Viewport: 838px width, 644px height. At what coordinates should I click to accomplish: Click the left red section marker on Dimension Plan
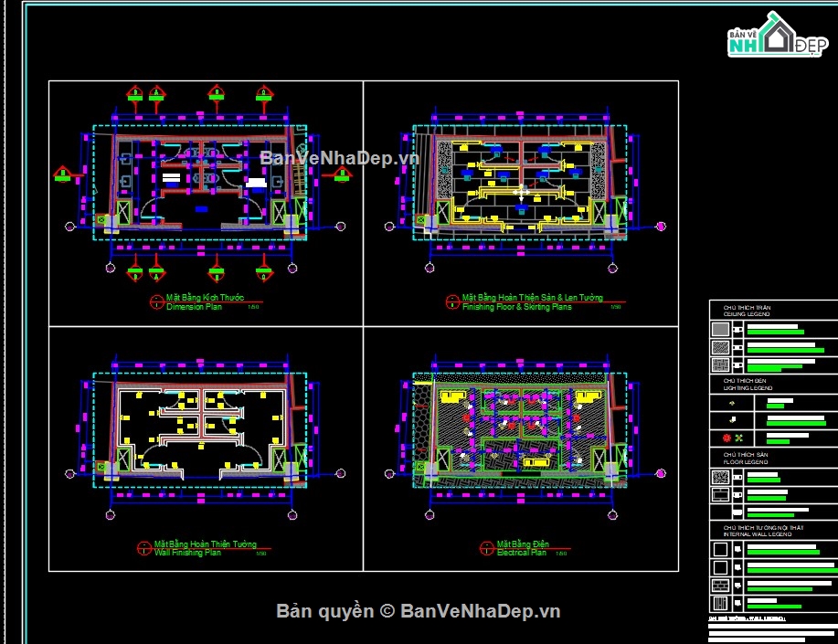[x=62, y=174]
